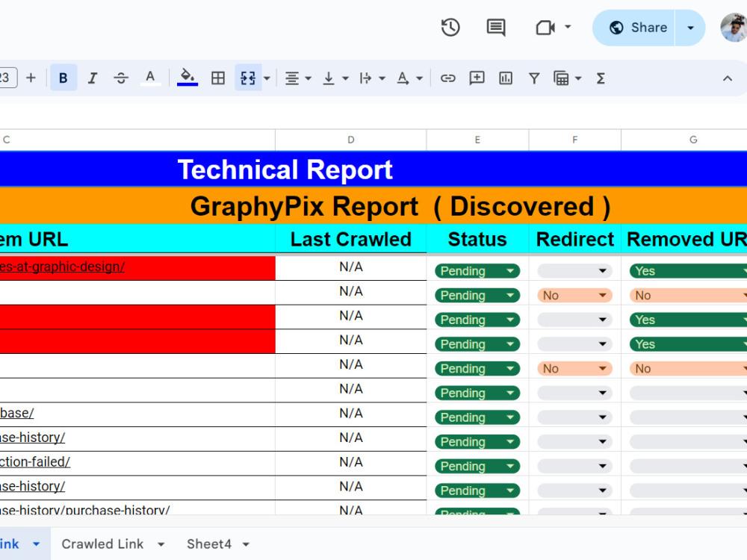The width and height of the screenshot is (747, 560).
Task: Increase font size plus button
Action: 31,78
